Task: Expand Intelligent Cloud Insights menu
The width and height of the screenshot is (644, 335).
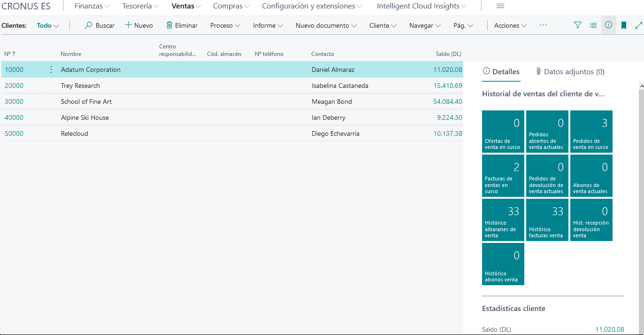Action: click(x=422, y=6)
